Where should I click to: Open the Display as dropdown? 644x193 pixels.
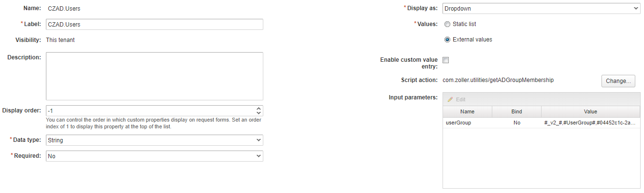(x=541, y=9)
